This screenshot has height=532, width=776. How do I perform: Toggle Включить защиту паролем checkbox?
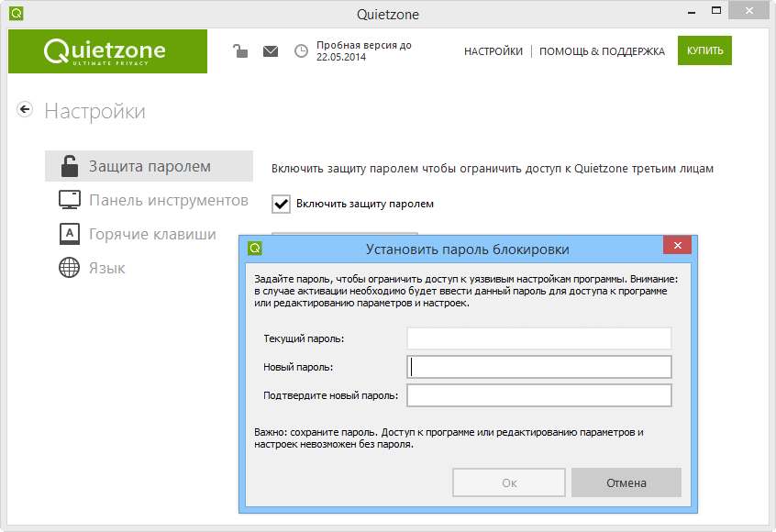281,204
